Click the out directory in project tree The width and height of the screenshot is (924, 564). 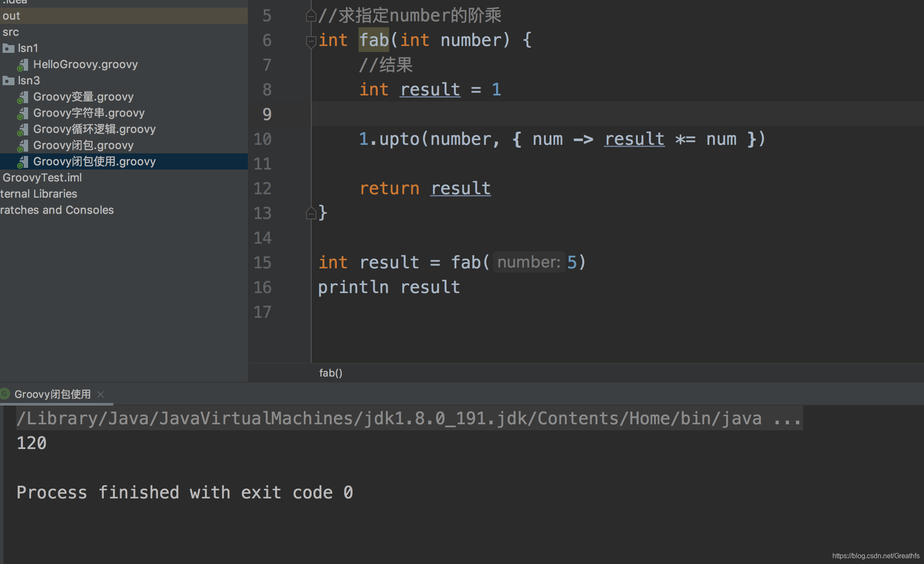pyautogui.click(x=11, y=16)
